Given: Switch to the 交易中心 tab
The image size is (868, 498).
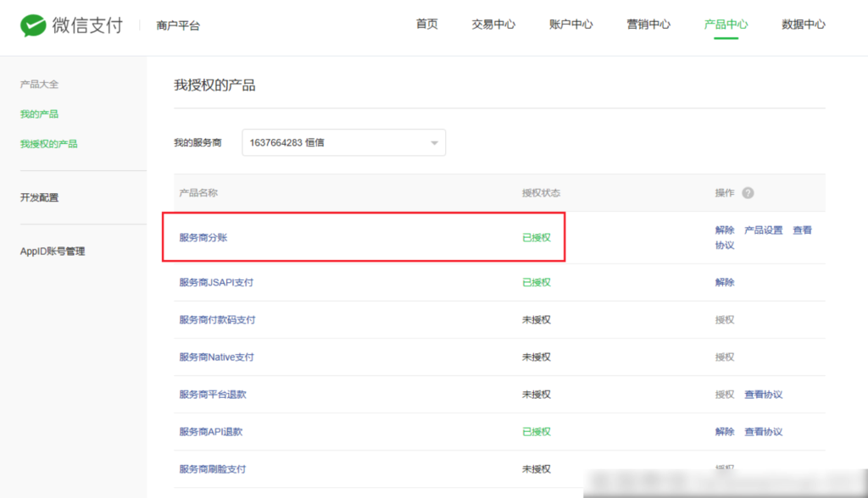Looking at the screenshot, I should coord(492,25).
